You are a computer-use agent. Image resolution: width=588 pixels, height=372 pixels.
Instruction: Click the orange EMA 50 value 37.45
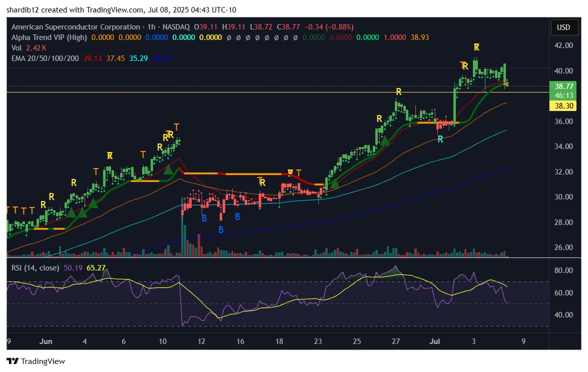(x=116, y=58)
